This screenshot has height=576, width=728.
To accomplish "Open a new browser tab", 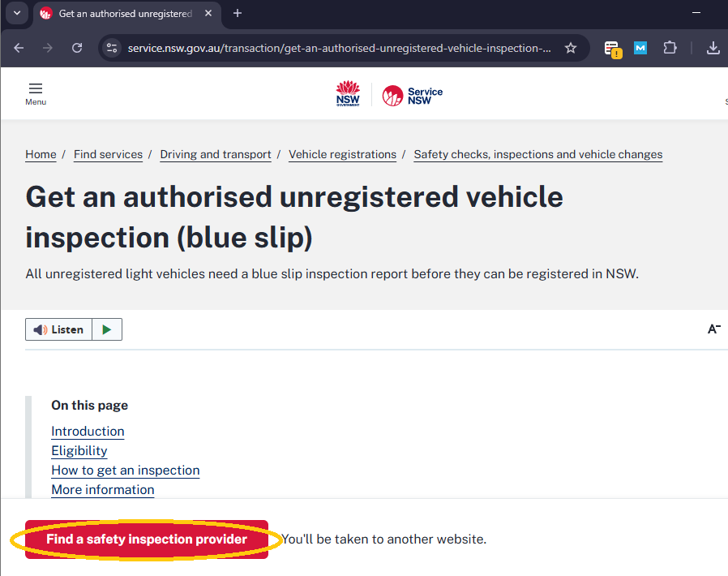I will [238, 14].
